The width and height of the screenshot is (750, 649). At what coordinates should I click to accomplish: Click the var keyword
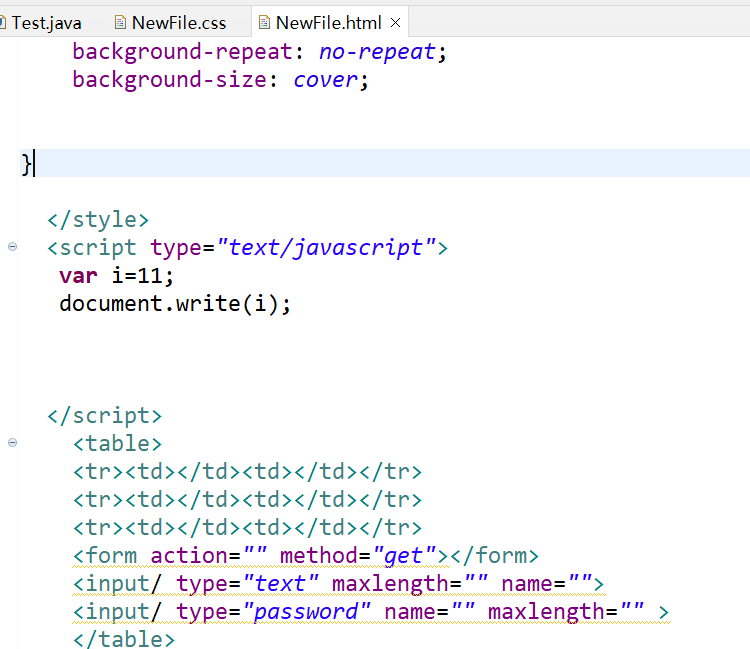tap(78, 276)
